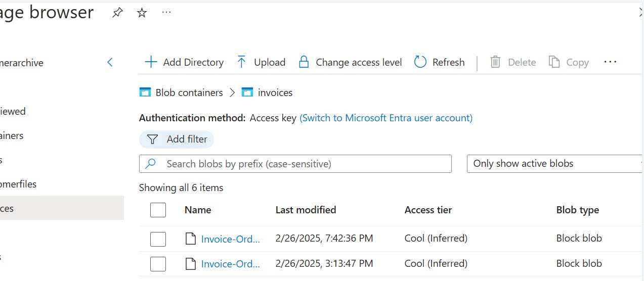Click the Add filter button
This screenshot has width=644, height=281.
tap(177, 139)
